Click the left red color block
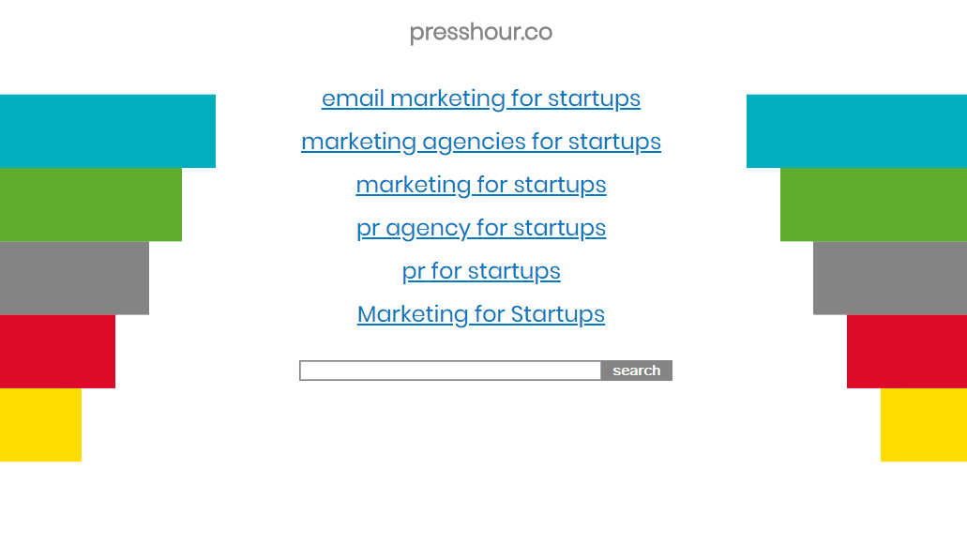Viewport: 967px width, 560px height. (57, 351)
